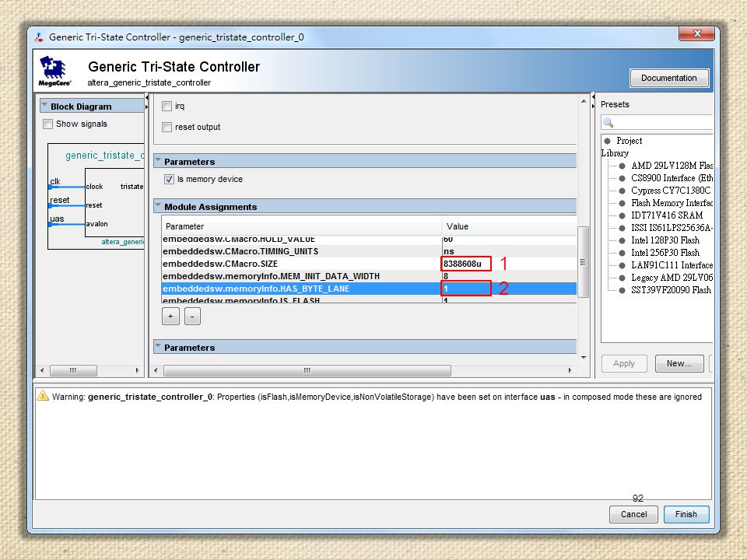Screen dimensions: 747x560
Task: Click the Parameter column header
Action: (302, 226)
